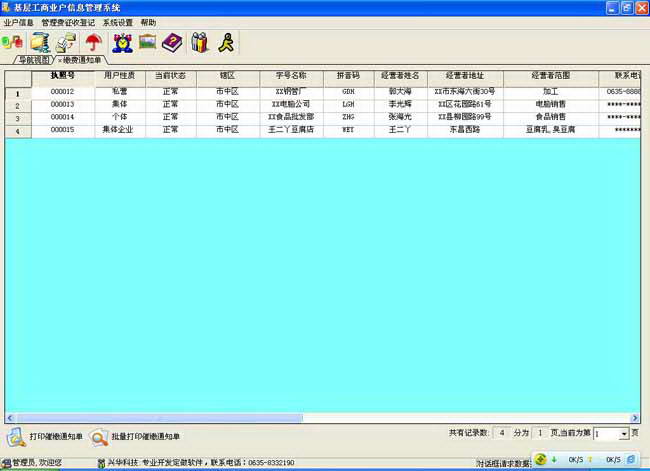Click the 打印催缴通知单 print notice icon
The width and height of the screenshot is (650, 471).
pos(16,437)
